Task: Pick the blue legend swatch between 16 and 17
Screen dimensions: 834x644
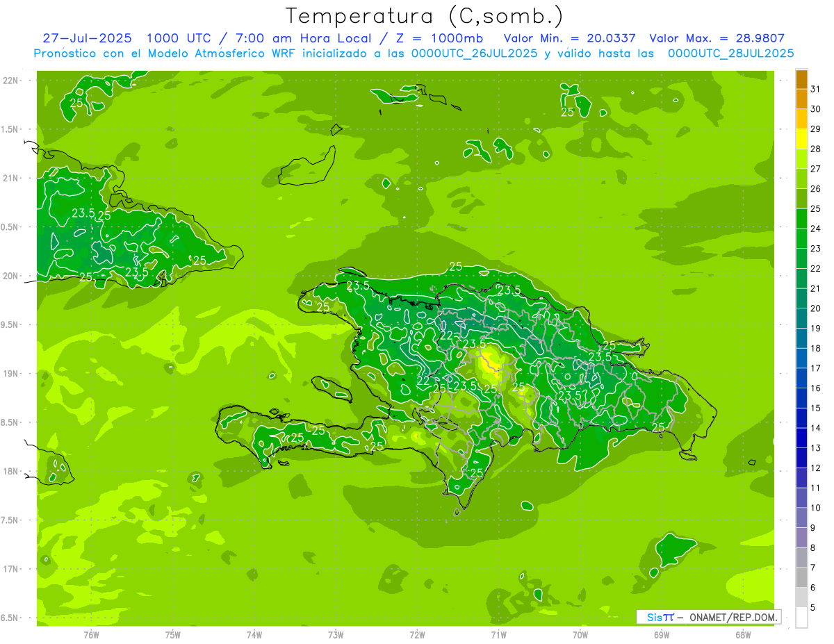Action: tap(801, 378)
